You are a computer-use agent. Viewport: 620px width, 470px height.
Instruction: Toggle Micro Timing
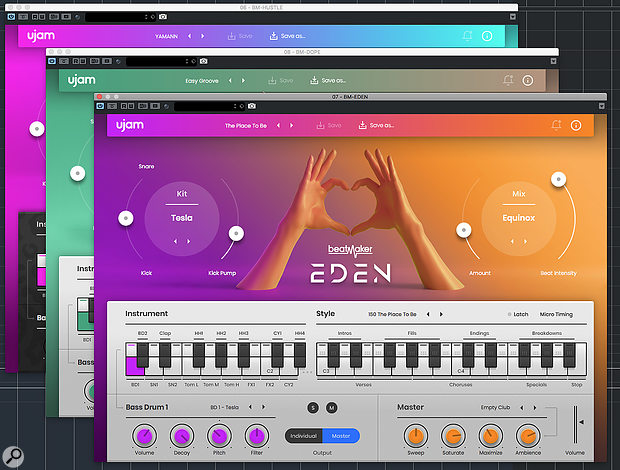pos(556,314)
